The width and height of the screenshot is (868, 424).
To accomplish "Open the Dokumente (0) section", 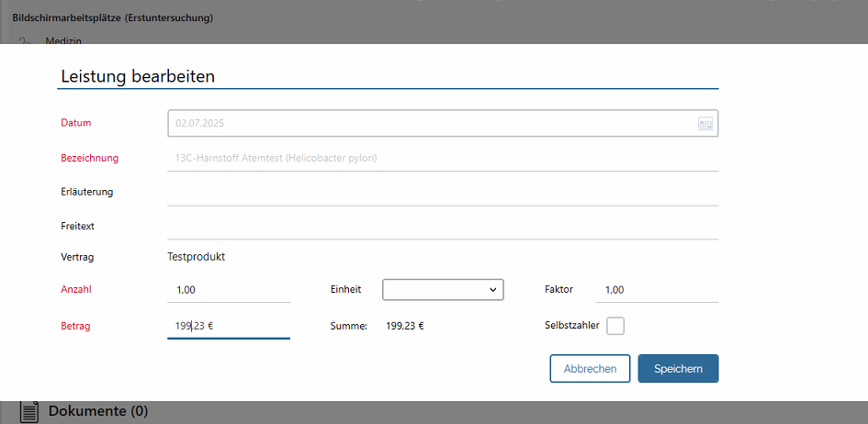I will pos(97,411).
